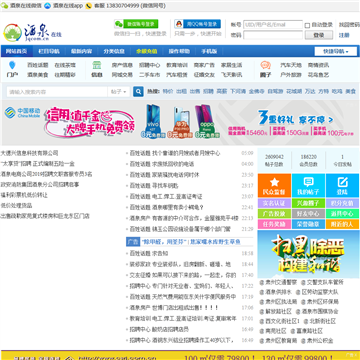Open the 酒泉在线微信 WeChat icon link
Viewport: 360px width, 360px height.
4,6
